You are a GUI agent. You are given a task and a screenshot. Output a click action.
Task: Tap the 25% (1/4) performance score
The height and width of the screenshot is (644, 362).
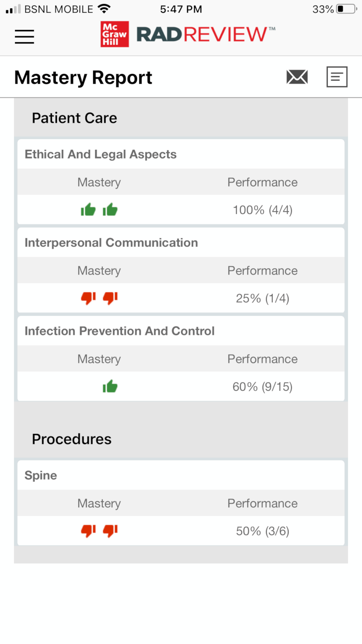(263, 298)
